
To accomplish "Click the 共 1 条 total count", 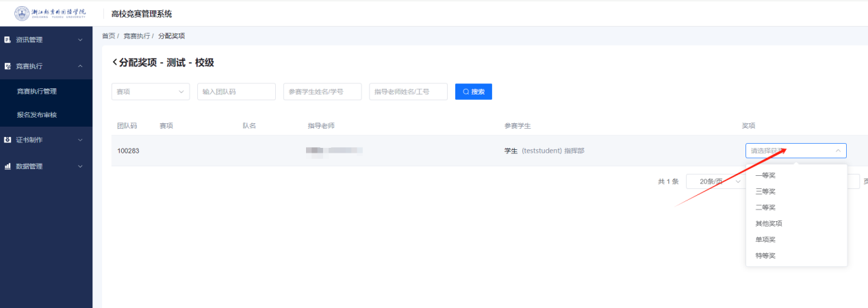I will click(668, 181).
